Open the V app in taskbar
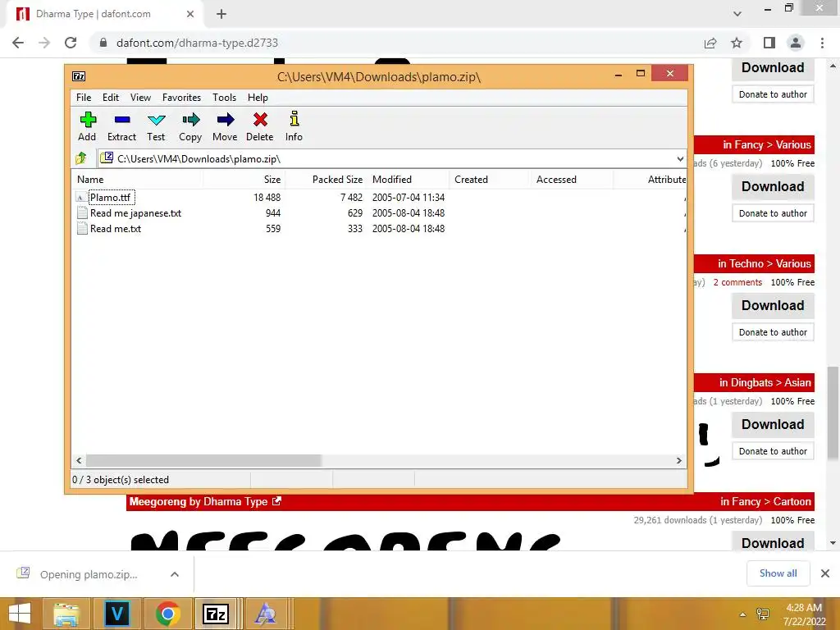 pyautogui.click(x=116, y=614)
